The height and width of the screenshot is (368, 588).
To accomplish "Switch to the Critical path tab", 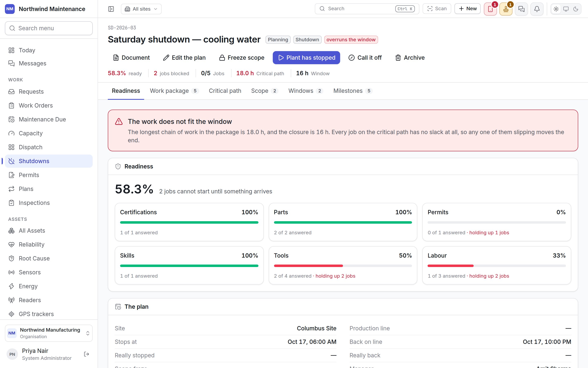I will (225, 91).
